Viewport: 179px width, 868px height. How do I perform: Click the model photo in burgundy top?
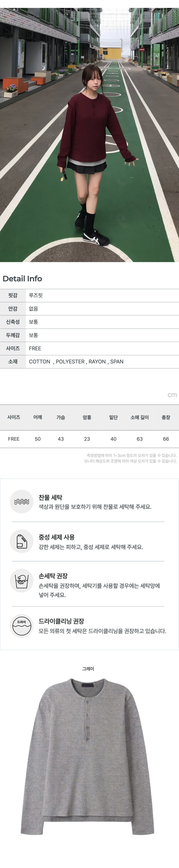89,135
